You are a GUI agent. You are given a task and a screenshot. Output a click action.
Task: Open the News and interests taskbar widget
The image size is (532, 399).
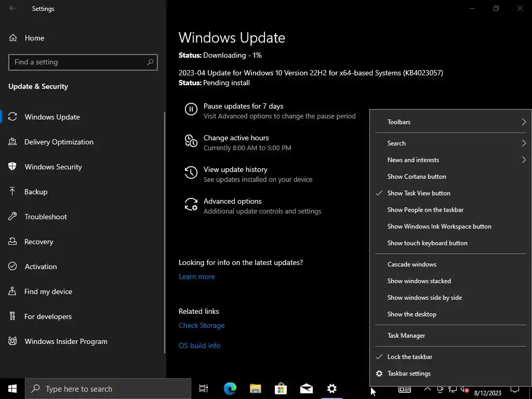[404, 390]
